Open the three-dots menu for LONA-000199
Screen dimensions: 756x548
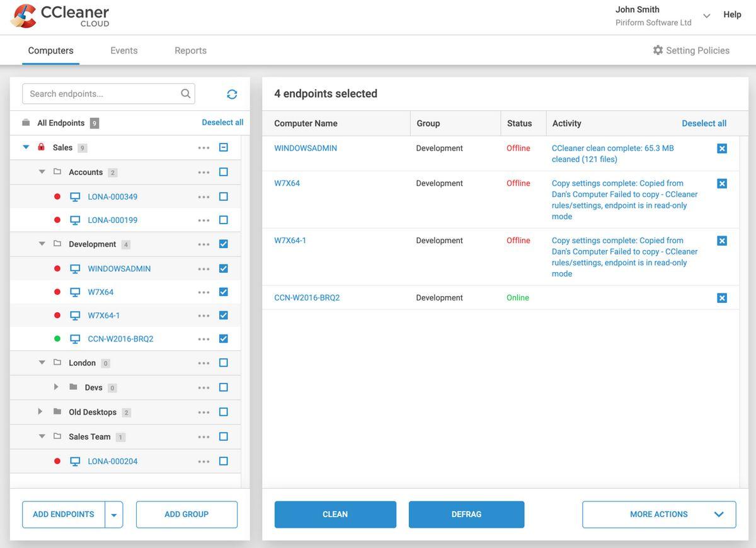pyautogui.click(x=203, y=220)
